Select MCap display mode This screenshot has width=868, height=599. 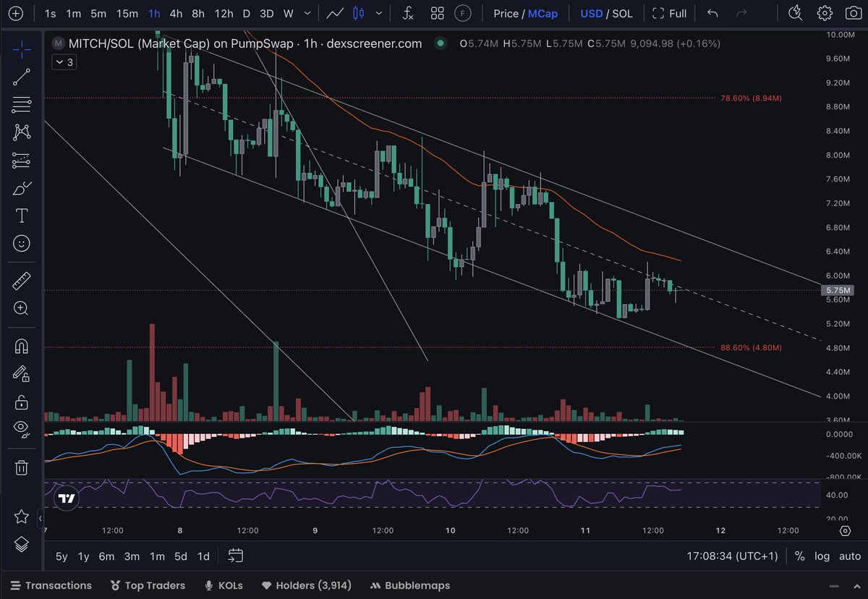pos(542,13)
